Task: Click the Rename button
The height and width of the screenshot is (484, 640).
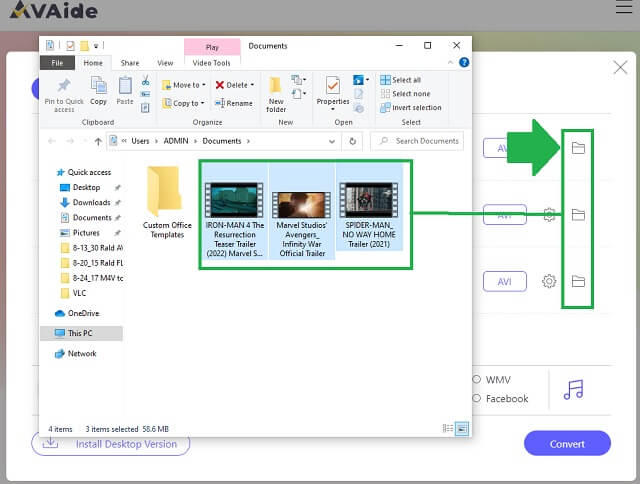Action: pyautogui.click(x=233, y=103)
